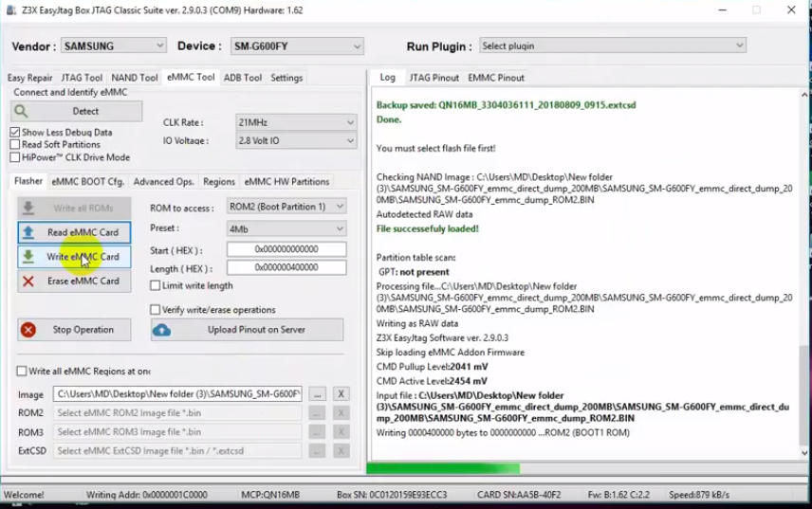Switch to ADB Tool tab
Image resolution: width=812 pixels, height=509 pixels.
(242, 78)
